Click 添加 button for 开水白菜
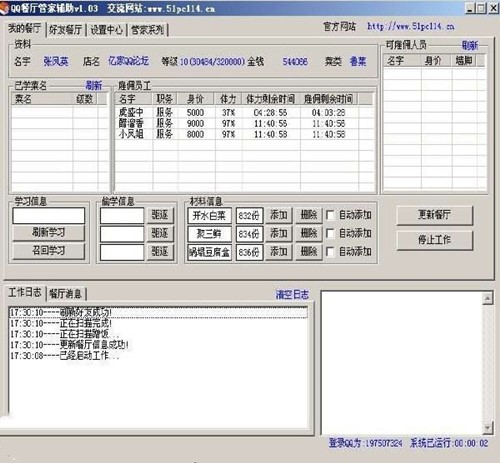500x463 pixels. 279,215
